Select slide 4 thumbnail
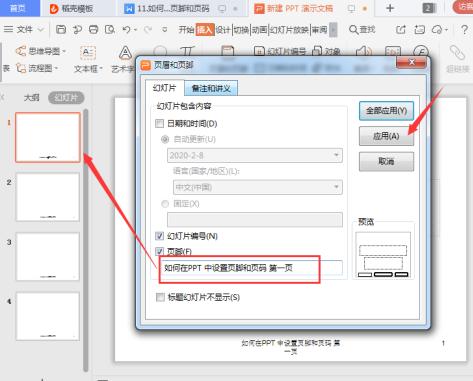The width and height of the screenshot is (473, 381). coord(48,316)
